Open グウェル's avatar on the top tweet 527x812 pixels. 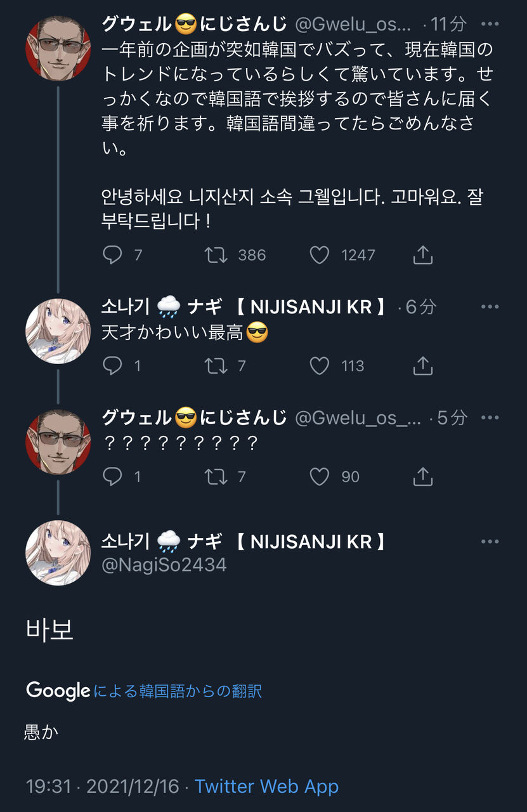[x=58, y=48]
